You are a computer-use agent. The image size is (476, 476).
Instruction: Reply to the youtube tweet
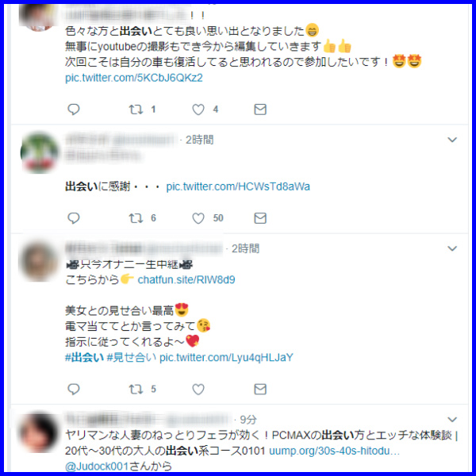click(x=74, y=109)
